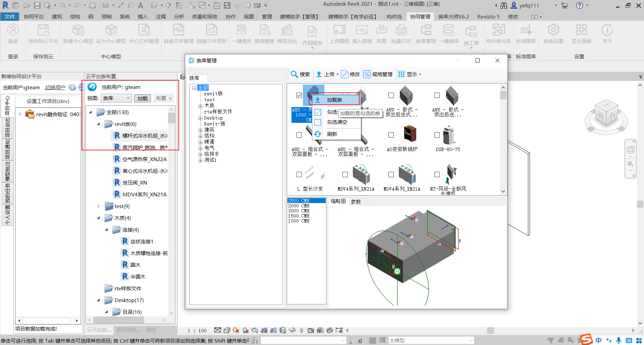
Task: Uncheck the selected AHU 1000 family checkbox
Action: [x=299, y=95]
